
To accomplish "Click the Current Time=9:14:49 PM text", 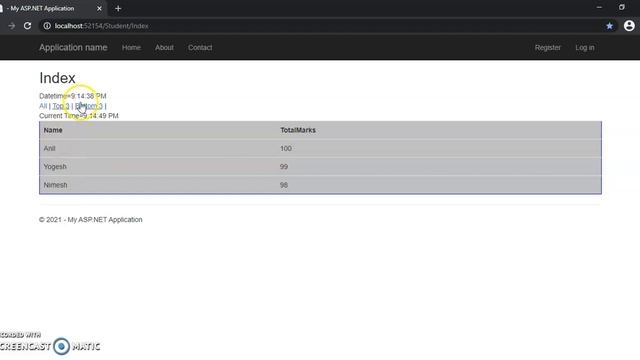I will coord(79,116).
